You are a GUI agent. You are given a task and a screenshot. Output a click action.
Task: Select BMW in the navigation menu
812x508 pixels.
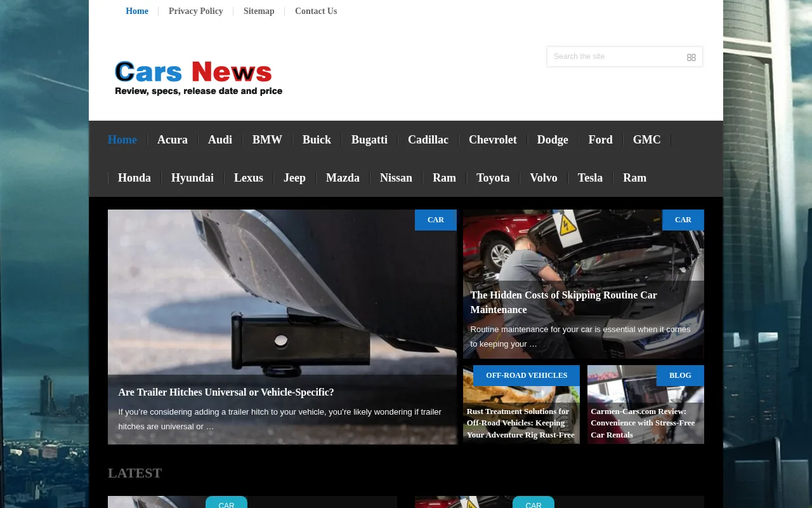click(x=267, y=140)
